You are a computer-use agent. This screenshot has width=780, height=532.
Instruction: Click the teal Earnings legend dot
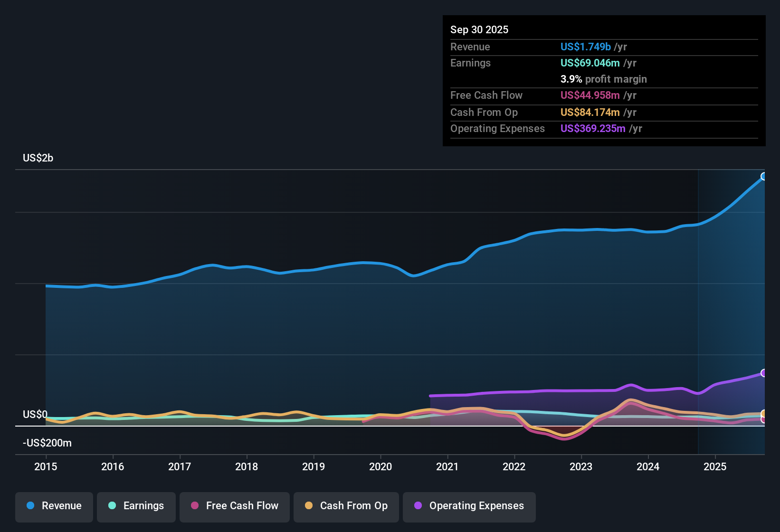pyautogui.click(x=112, y=506)
